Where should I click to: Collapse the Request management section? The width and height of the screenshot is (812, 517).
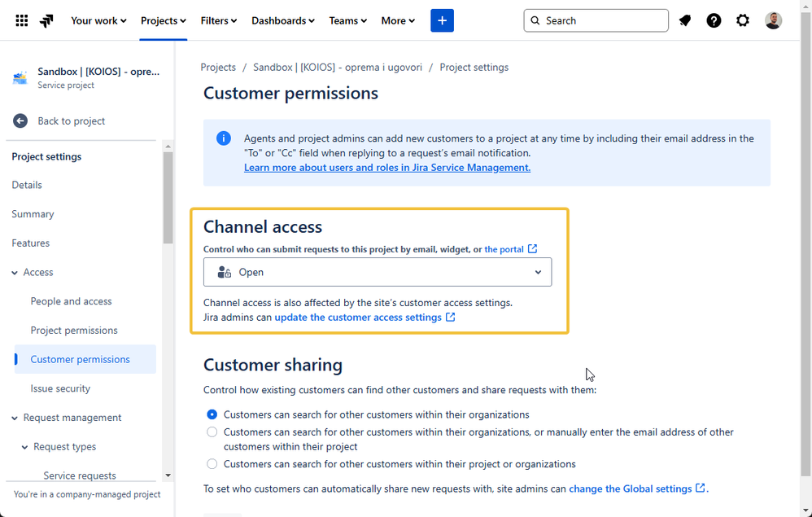(x=15, y=418)
